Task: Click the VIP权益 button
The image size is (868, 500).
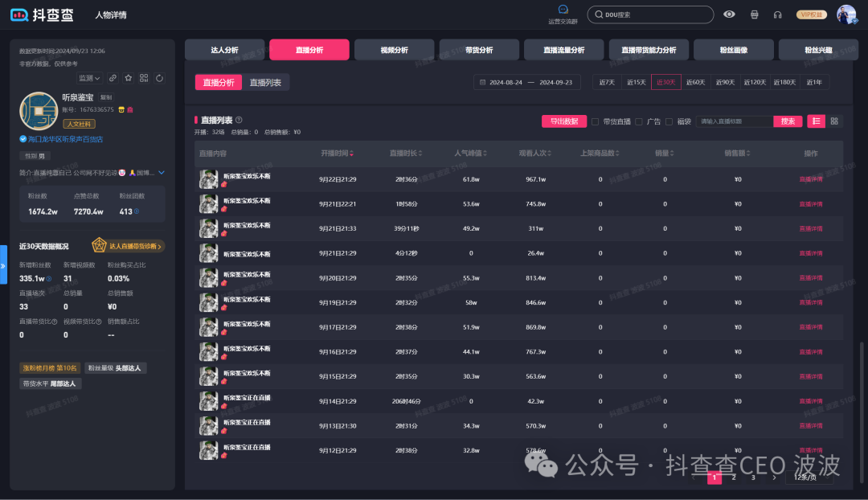Action: coord(812,15)
